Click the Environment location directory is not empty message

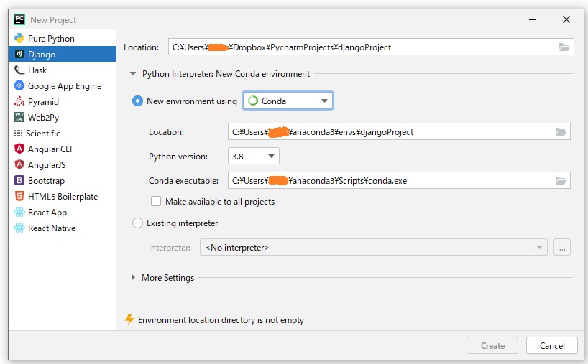(x=221, y=319)
